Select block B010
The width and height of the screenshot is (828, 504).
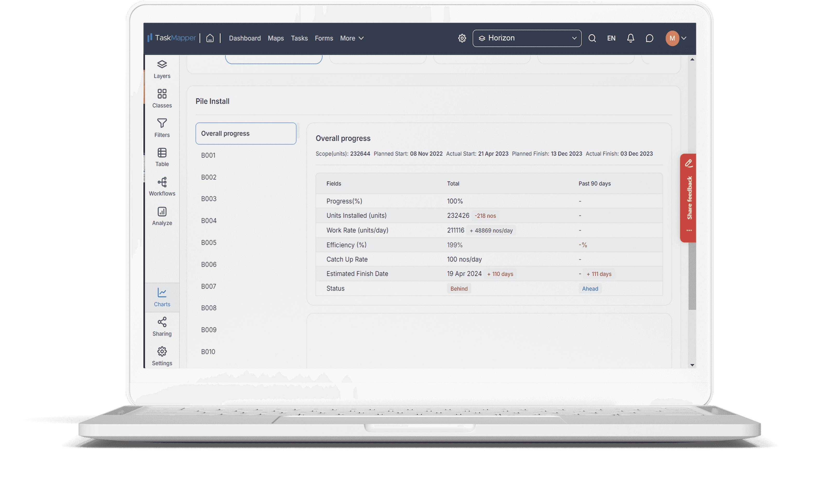tap(208, 351)
